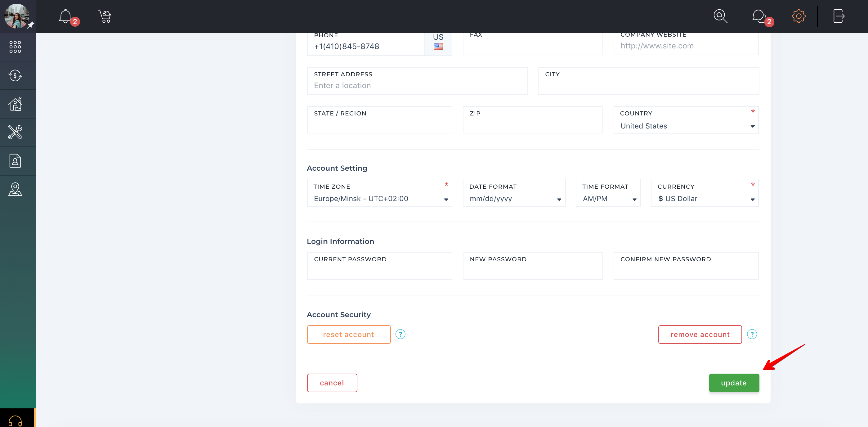Image resolution: width=868 pixels, height=427 pixels.
Task: Focus the Confirm New Password field
Action: (686, 266)
